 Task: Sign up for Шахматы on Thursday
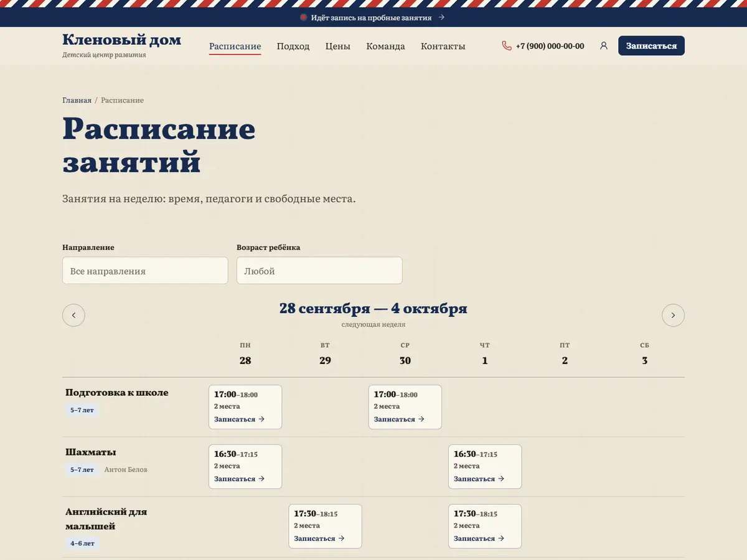(x=479, y=479)
